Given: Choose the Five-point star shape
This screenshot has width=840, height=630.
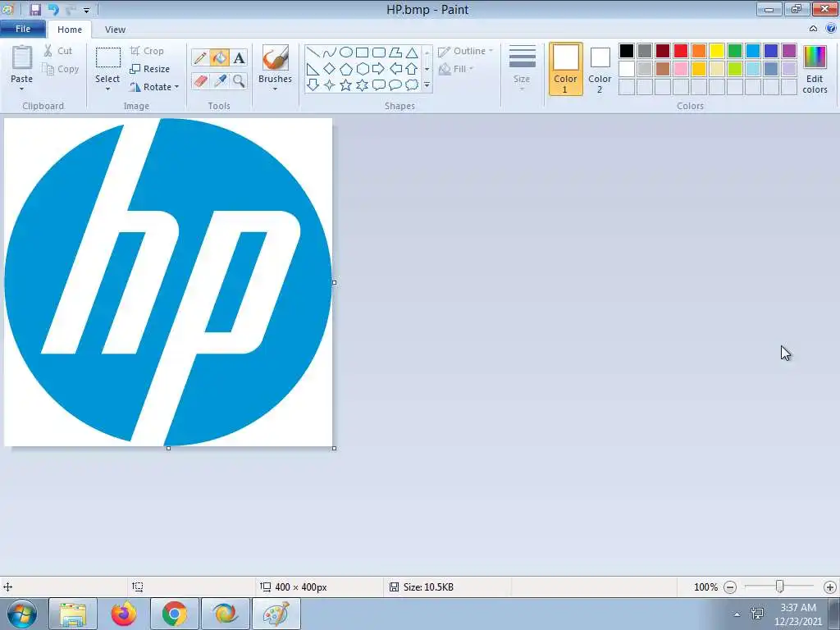Looking at the screenshot, I should pyautogui.click(x=346, y=84).
